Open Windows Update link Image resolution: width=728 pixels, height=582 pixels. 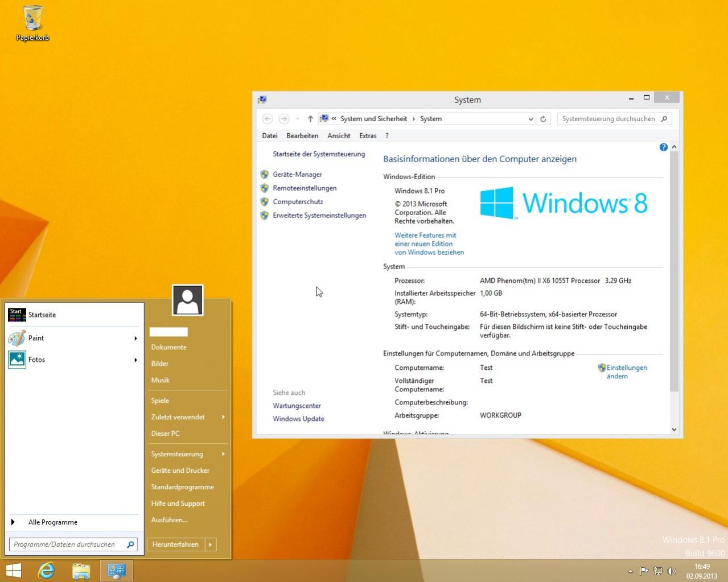pos(298,419)
